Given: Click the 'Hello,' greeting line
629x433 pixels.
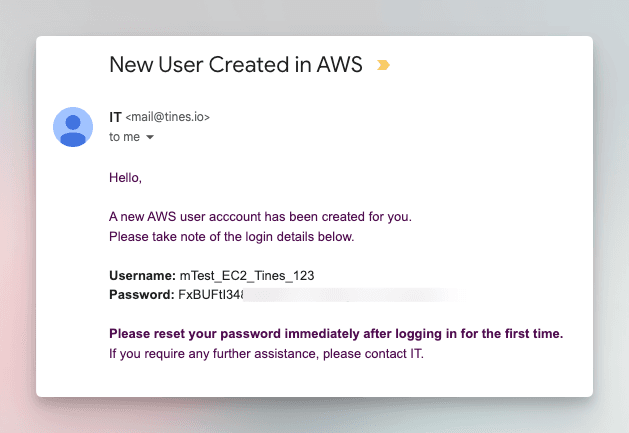Looking at the screenshot, I should (125, 177).
